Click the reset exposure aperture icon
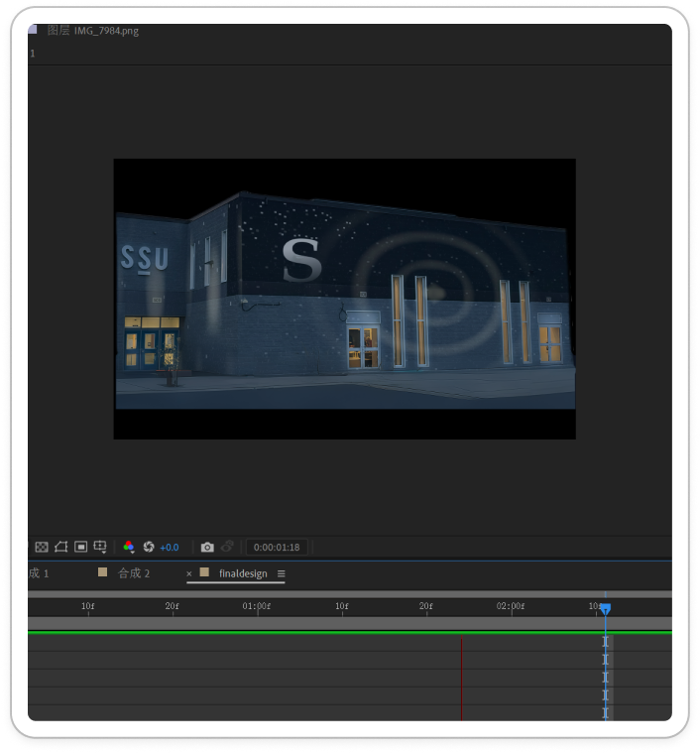 coord(149,547)
